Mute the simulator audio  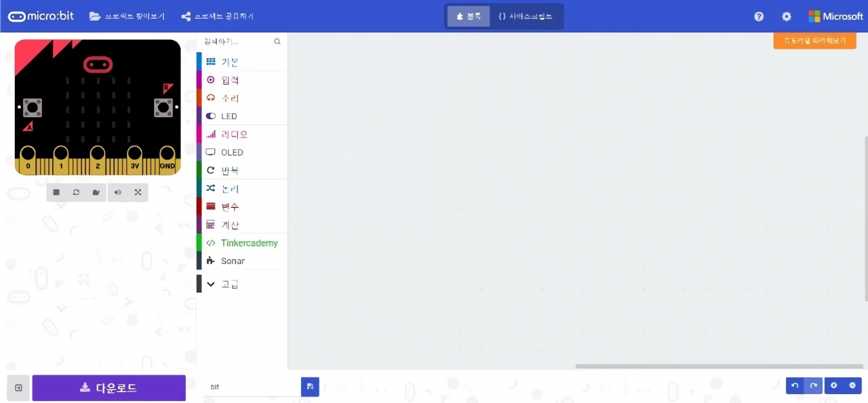118,192
